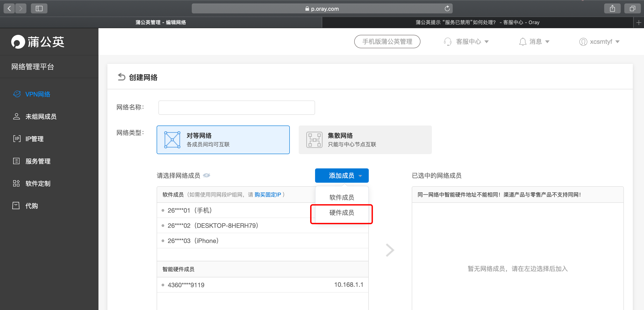Select the VPN网络 sidebar icon
The height and width of the screenshot is (310, 644).
point(17,94)
